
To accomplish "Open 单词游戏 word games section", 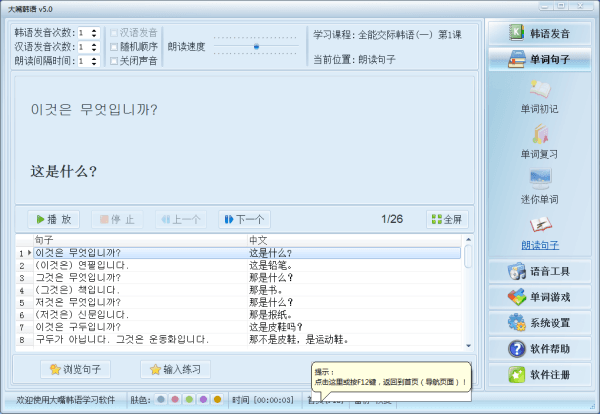I will (x=539, y=297).
